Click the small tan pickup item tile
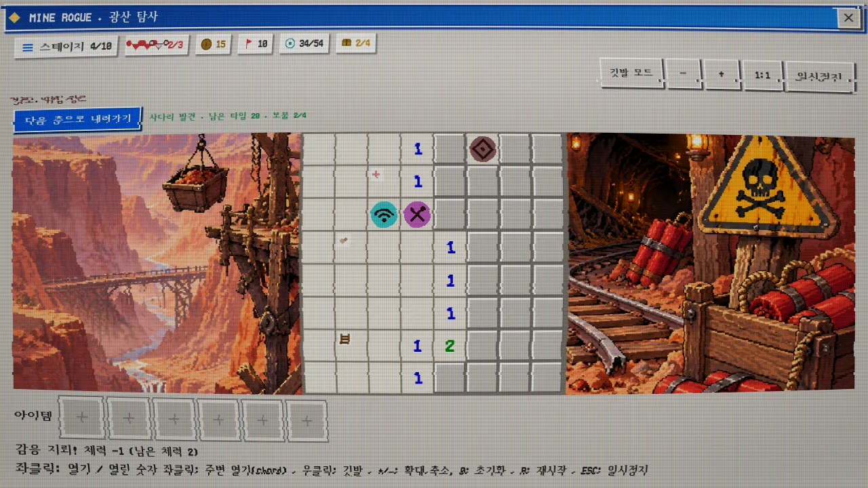The height and width of the screenshot is (488, 868). [344, 240]
